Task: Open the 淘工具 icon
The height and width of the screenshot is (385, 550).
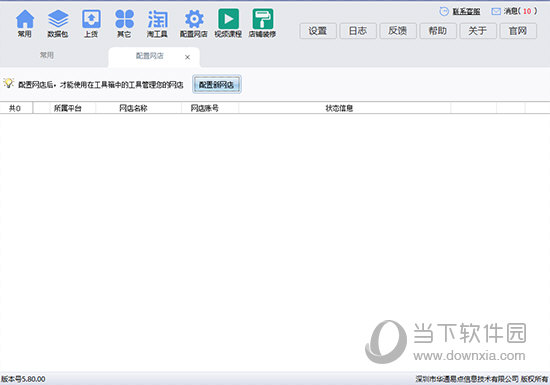Action: coord(157,23)
